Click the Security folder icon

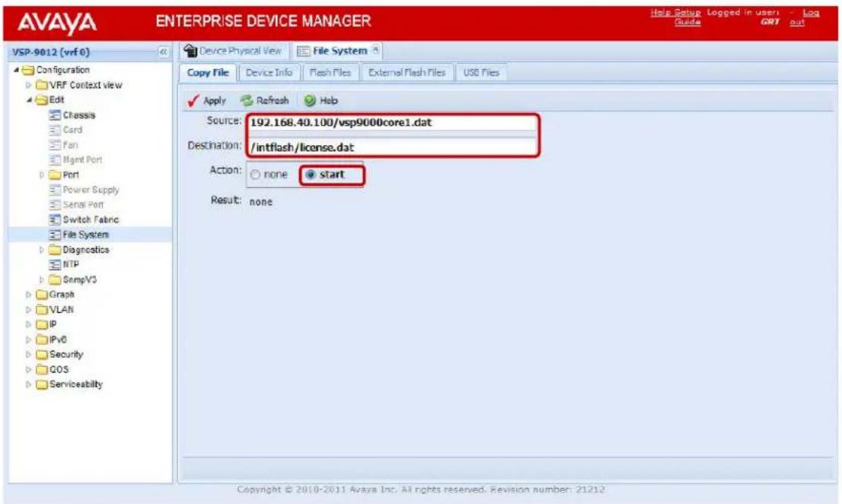[x=42, y=355]
